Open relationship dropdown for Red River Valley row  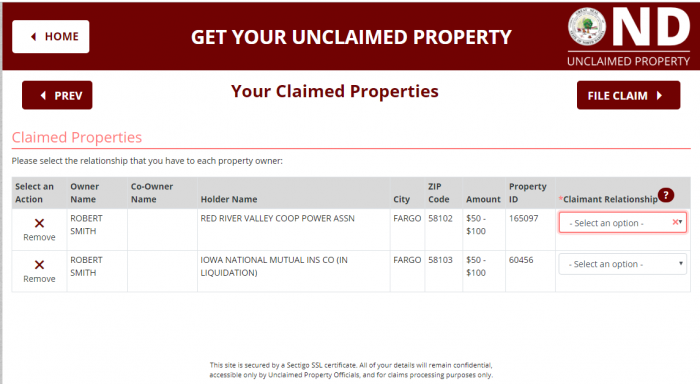click(623, 222)
